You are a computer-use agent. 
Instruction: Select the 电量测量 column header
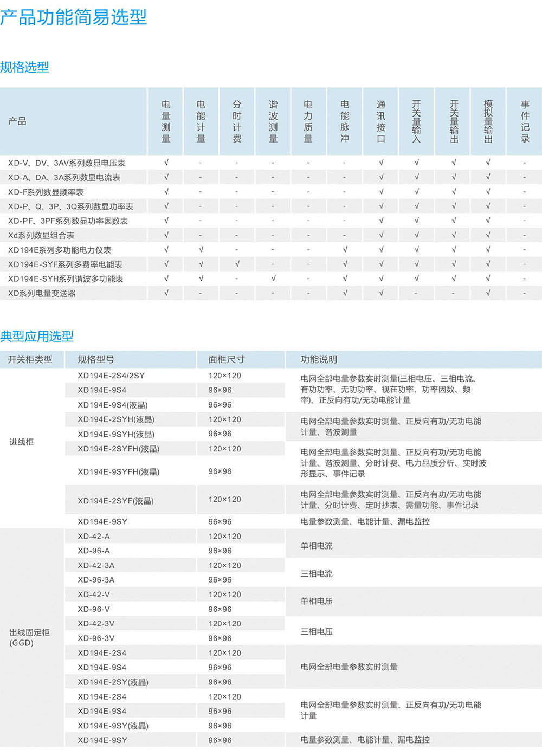click(166, 121)
